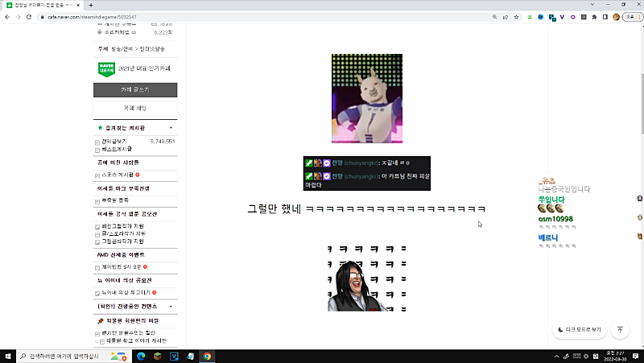Open a new browser tab
Image resolution: width=644 pixels, height=363 pixels.
(91, 5)
